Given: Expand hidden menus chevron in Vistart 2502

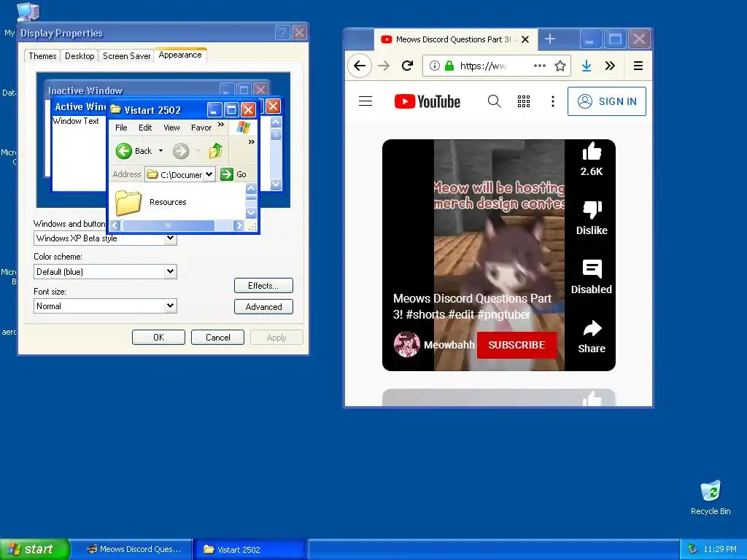Looking at the screenshot, I should pos(220,125).
